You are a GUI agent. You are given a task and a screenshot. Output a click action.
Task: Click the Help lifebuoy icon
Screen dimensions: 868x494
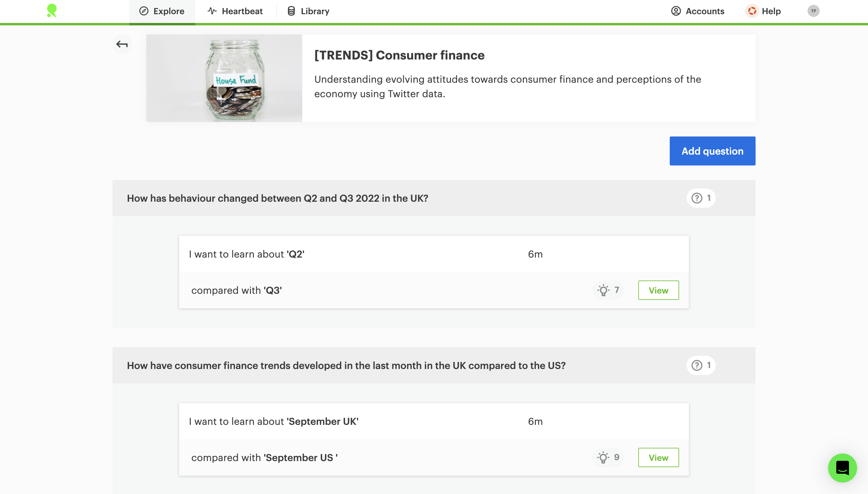pos(752,11)
